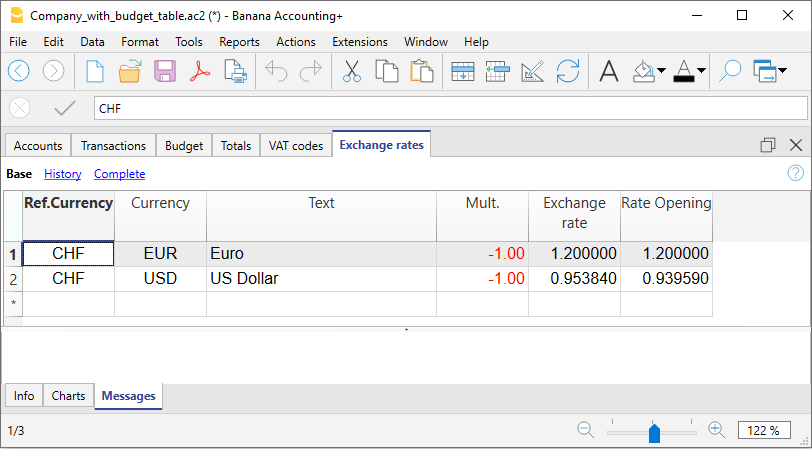Select the EUR currency cell
This screenshot has width=812, height=449.
[161, 254]
